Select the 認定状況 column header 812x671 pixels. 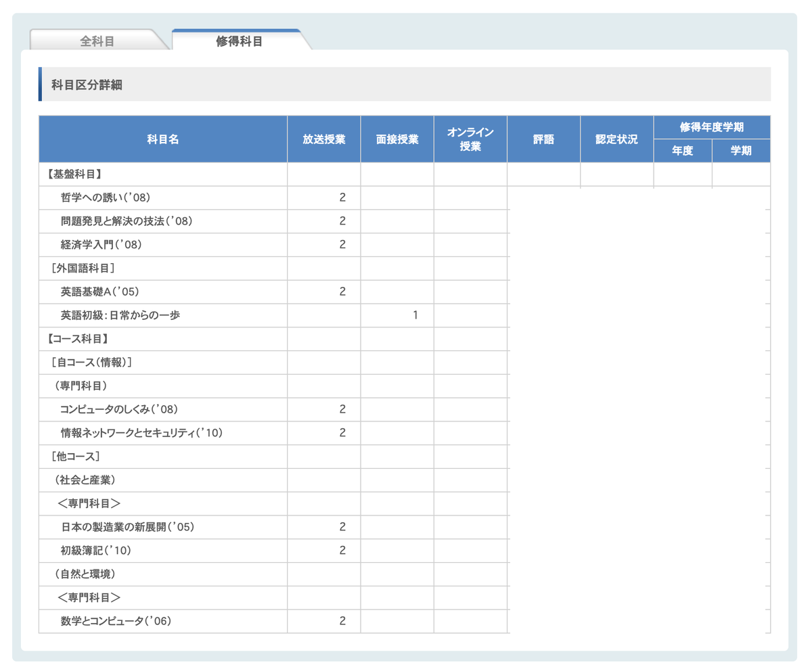[x=615, y=138]
